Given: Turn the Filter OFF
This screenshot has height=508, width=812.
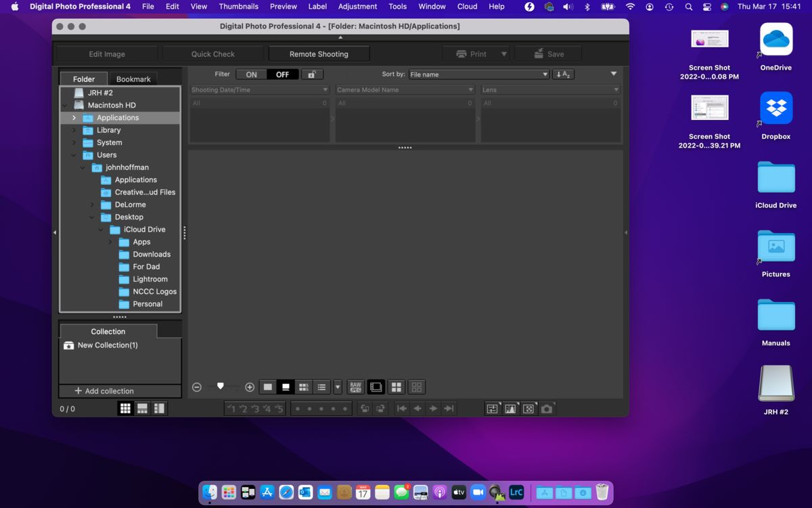Looking at the screenshot, I should (283, 75).
